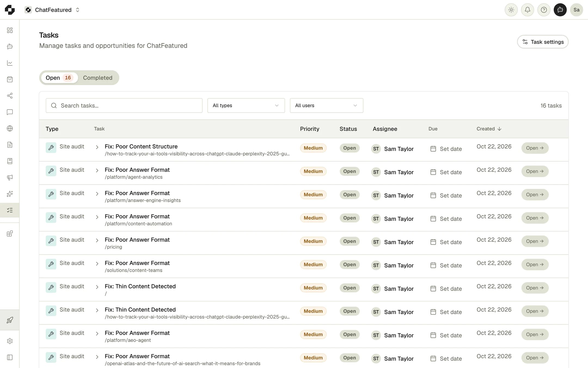This screenshot has width=588, height=368.
Task: Open the ChatFeatured workspace switcher
Action: click(x=52, y=10)
